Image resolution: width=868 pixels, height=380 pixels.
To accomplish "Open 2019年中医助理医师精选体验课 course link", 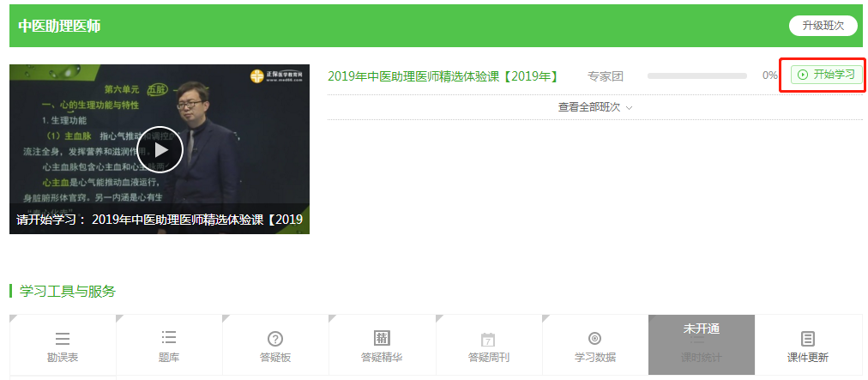I will (443, 76).
